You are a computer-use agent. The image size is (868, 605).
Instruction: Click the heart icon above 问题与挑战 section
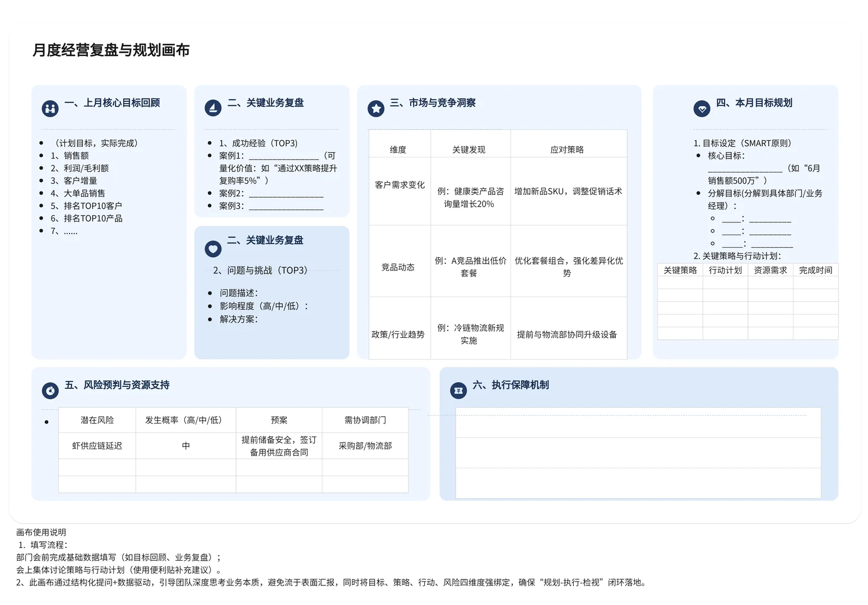point(213,248)
